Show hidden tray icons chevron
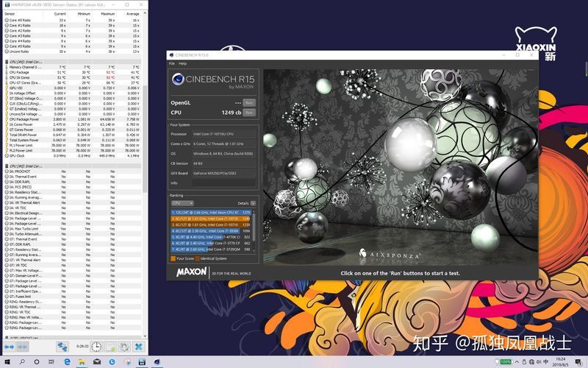 click(517, 362)
